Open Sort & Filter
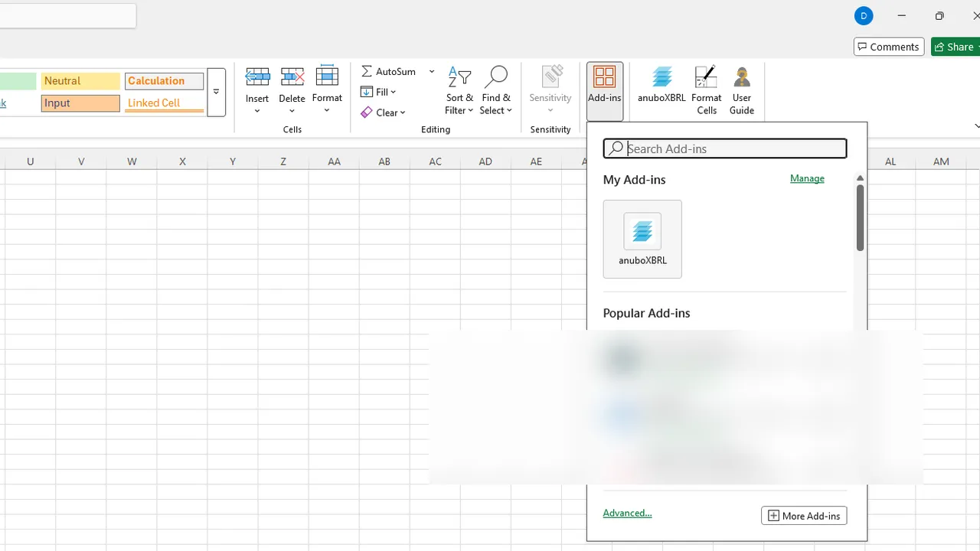Viewport: 980px width, 551px height. [x=459, y=90]
